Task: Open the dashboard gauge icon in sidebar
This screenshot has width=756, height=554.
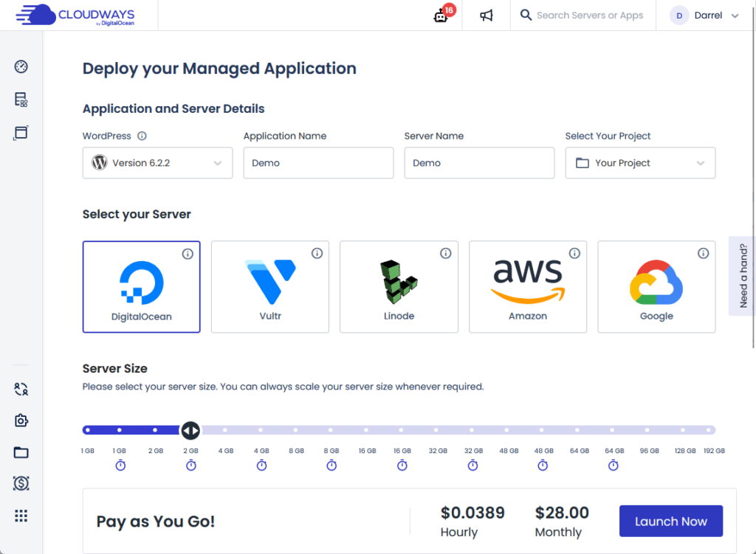Action: [x=21, y=66]
